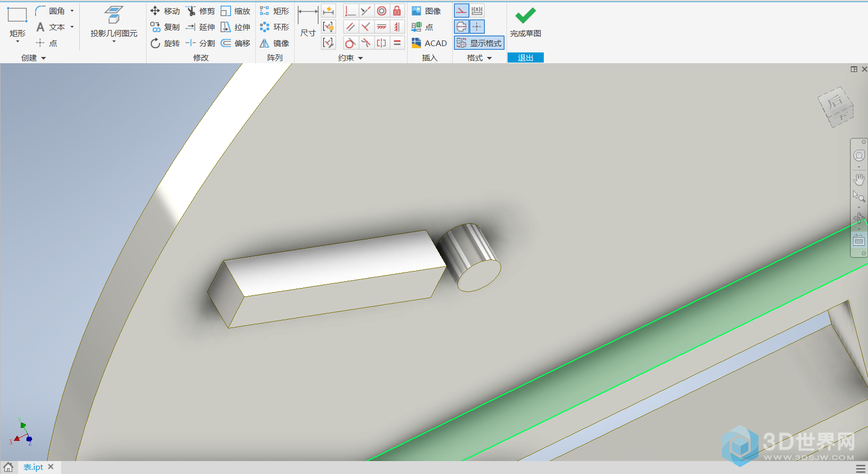This screenshot has height=474, width=868.
Task: Click the 退出 exit panel label
Action: (x=526, y=58)
